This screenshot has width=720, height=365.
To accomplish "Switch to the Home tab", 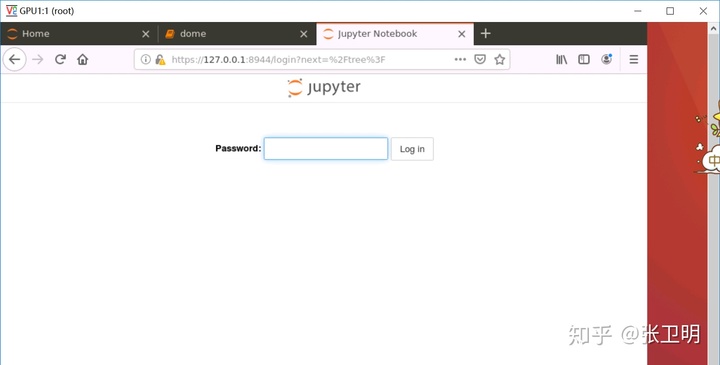I will [x=79, y=34].
